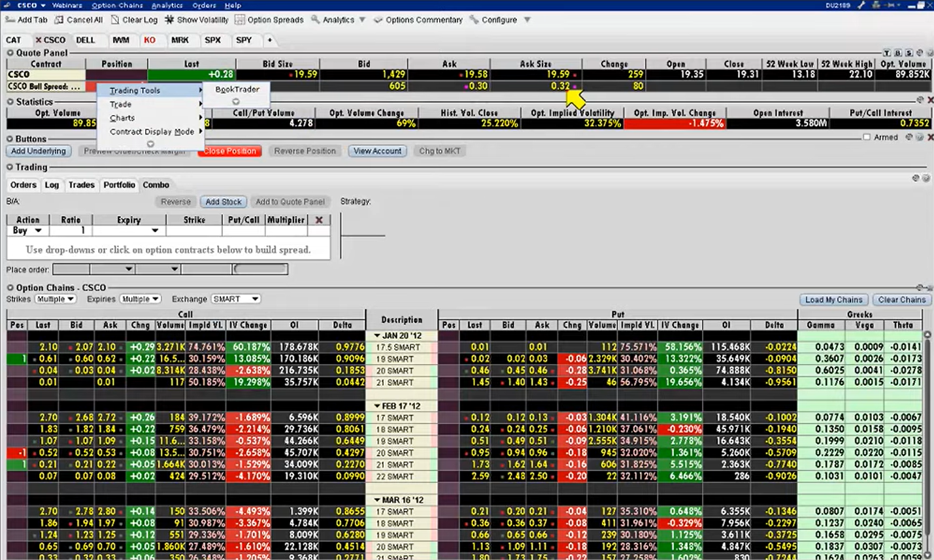934x560 pixels.
Task: Select Charts in the context menu
Action: pos(151,118)
